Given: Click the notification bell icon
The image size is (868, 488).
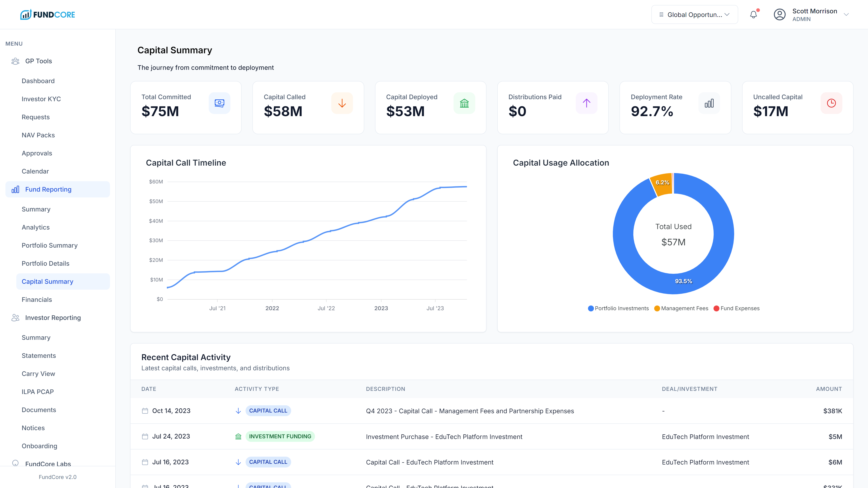Looking at the screenshot, I should coord(753,14).
